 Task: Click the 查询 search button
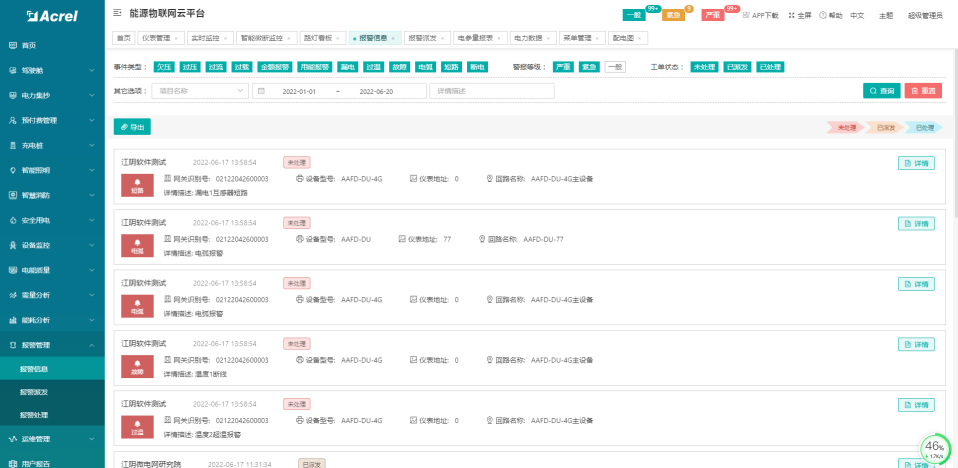(x=881, y=91)
